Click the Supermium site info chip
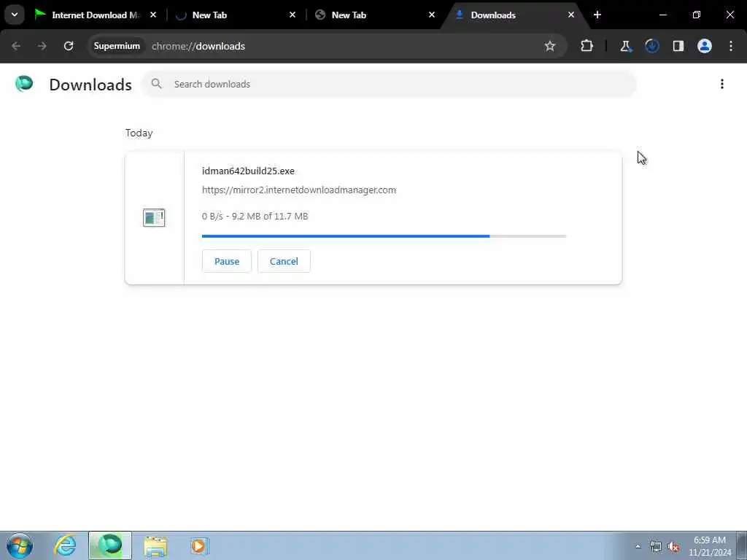 click(117, 46)
